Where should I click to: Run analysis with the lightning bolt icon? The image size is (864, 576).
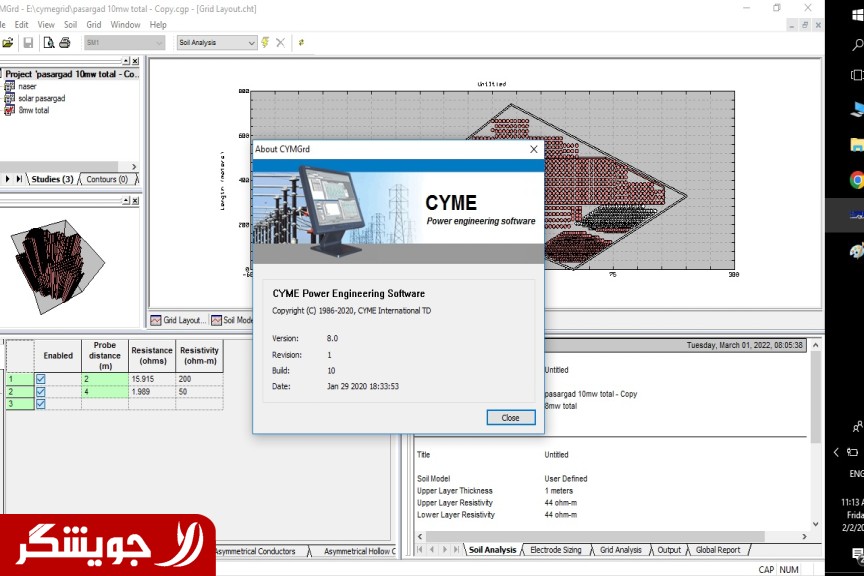point(265,43)
